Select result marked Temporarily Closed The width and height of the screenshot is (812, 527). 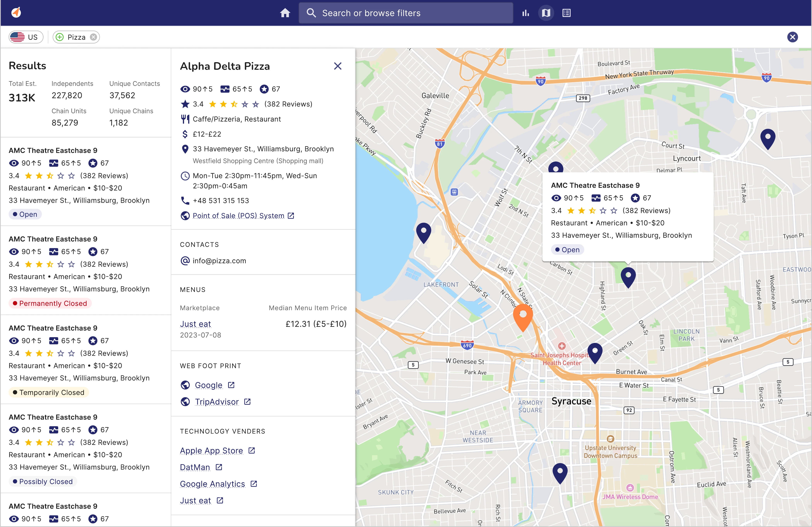[86, 360]
